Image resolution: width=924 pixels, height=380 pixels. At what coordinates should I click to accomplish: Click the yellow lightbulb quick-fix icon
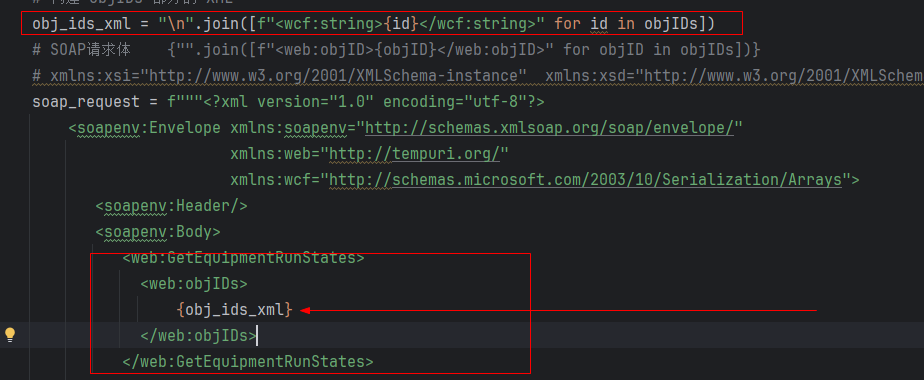(9, 335)
